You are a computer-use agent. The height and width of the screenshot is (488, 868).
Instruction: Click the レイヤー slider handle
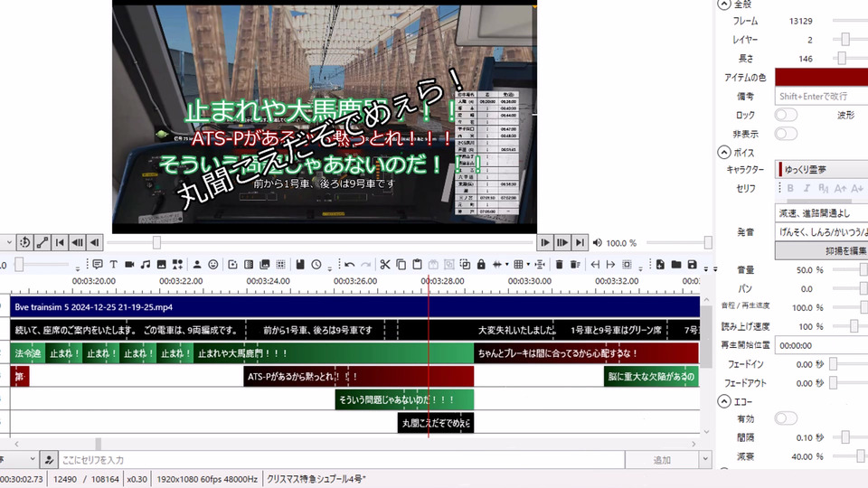[x=845, y=39]
